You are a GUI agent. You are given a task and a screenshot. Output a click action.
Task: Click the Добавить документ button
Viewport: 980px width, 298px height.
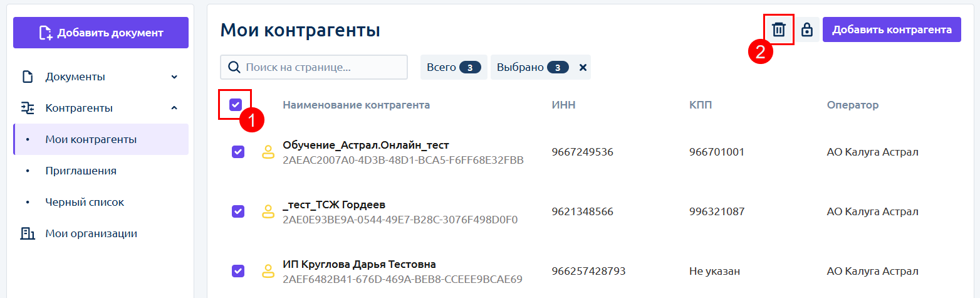(x=101, y=33)
